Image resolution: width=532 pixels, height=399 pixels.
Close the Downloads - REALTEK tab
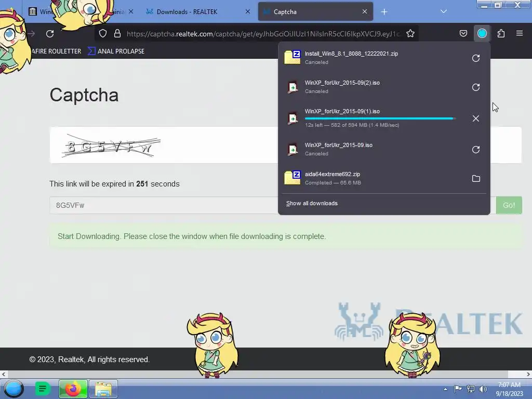[x=248, y=11]
